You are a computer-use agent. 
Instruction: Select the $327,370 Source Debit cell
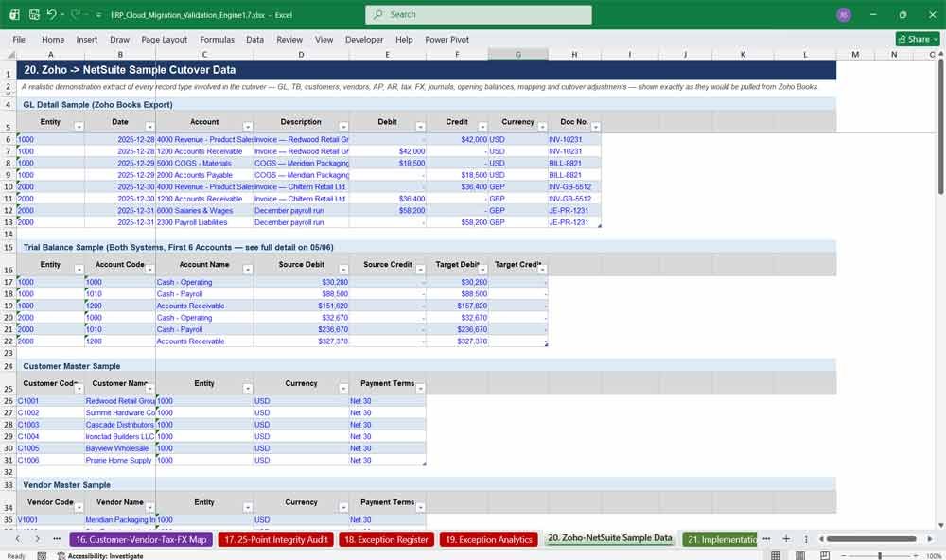pos(301,341)
